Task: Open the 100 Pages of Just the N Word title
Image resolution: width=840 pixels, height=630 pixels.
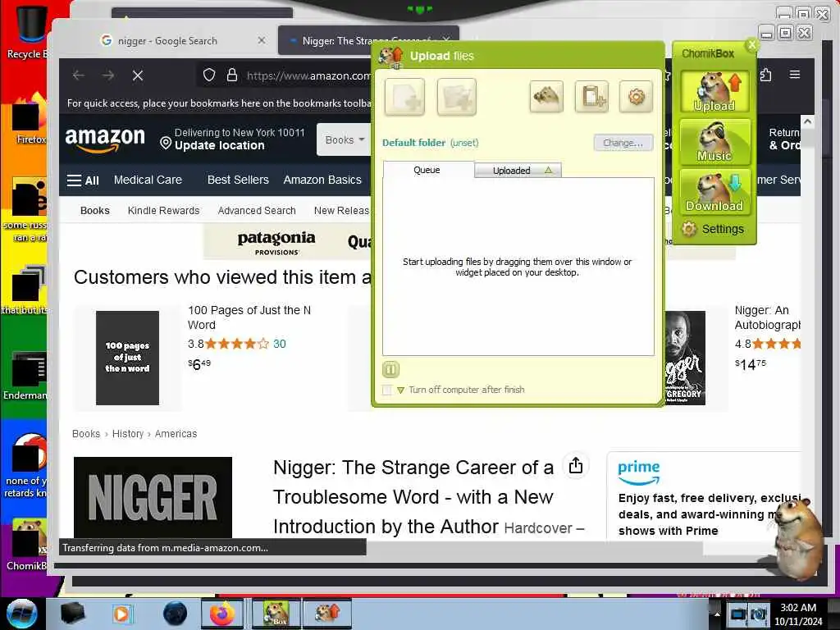Action: pos(249,317)
